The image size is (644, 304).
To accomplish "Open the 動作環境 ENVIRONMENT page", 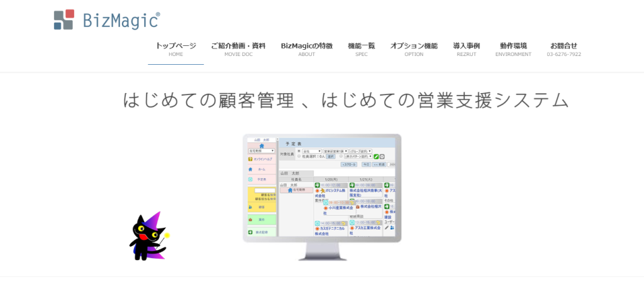I will 513,49.
